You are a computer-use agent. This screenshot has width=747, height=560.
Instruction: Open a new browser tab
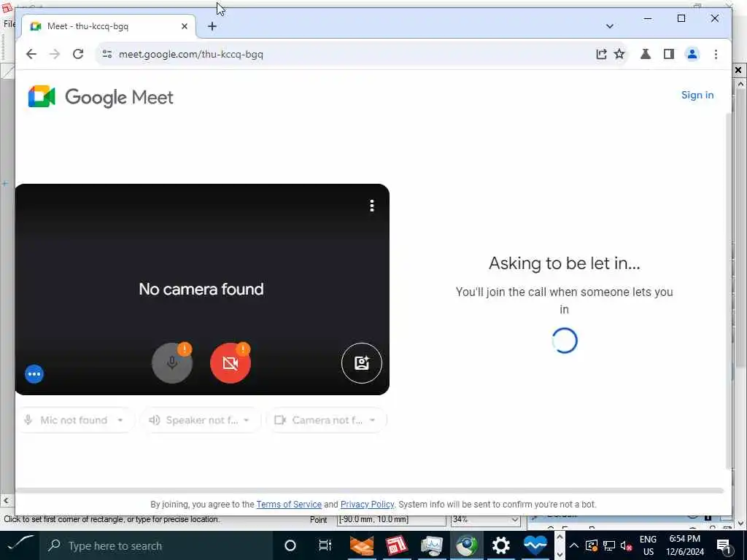pyautogui.click(x=212, y=26)
